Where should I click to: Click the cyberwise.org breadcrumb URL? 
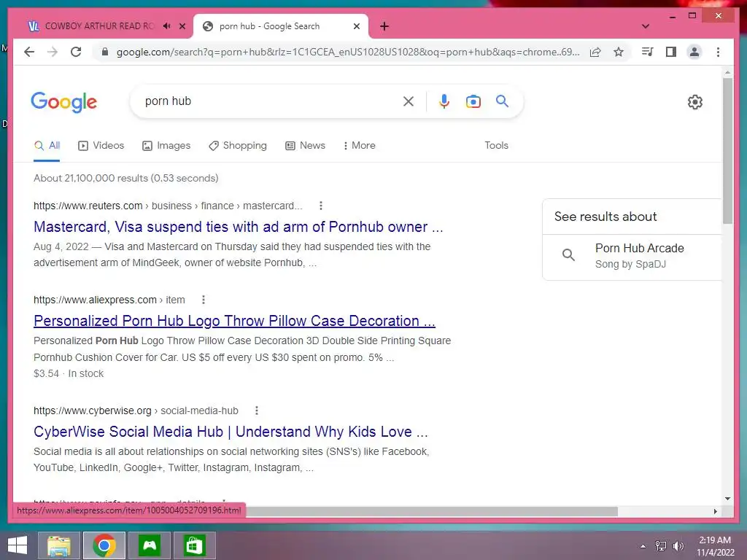(136, 411)
